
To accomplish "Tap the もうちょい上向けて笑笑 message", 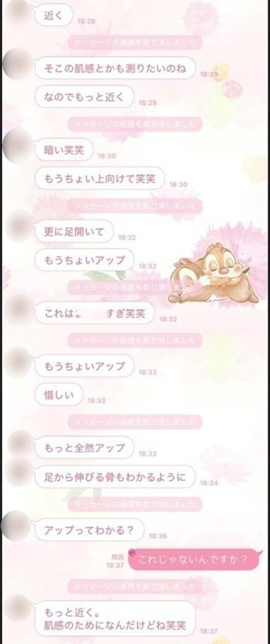I will 100,178.
